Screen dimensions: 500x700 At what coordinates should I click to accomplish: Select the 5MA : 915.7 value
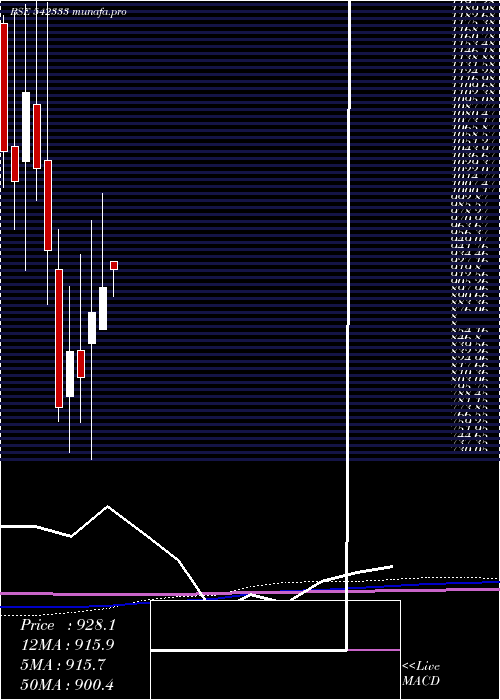click(63, 665)
